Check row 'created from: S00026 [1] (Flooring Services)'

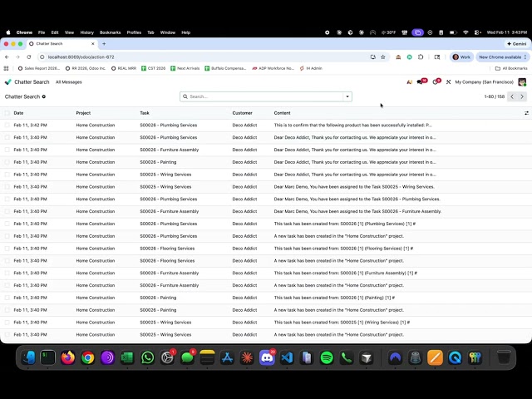click(7, 249)
